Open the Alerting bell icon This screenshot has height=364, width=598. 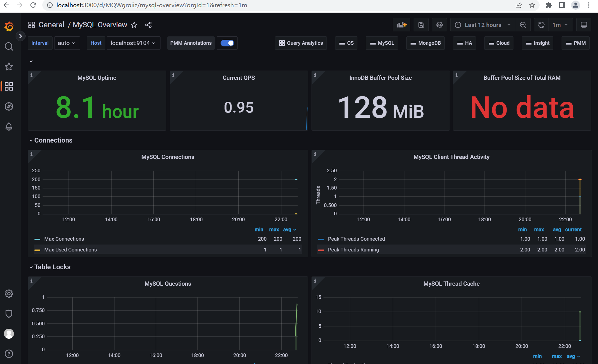9,126
